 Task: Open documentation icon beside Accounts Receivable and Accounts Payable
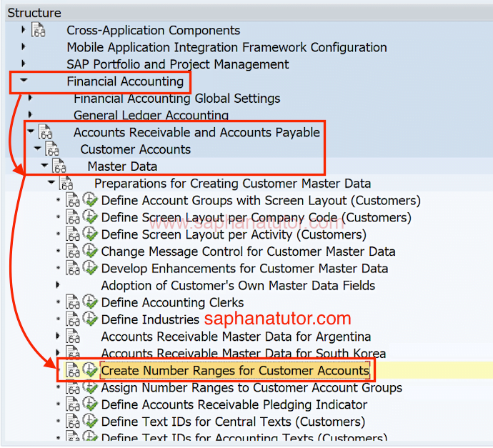click(45, 131)
